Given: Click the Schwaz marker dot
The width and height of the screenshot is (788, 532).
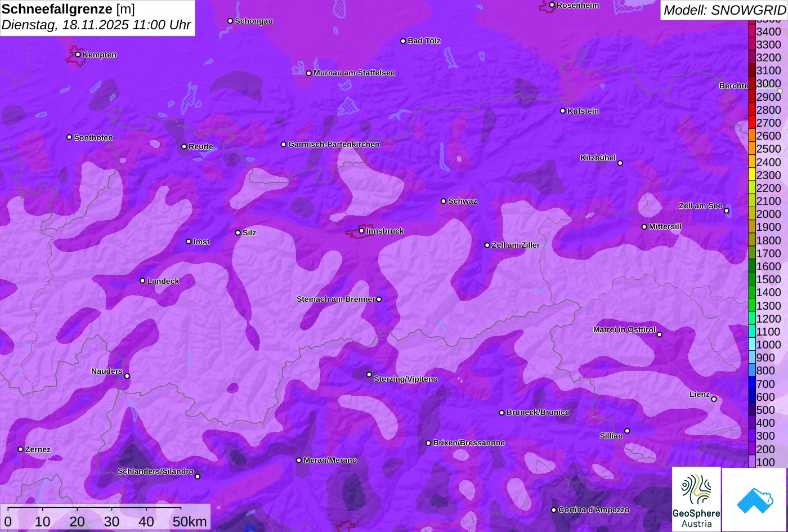Looking at the screenshot, I should (x=443, y=201).
